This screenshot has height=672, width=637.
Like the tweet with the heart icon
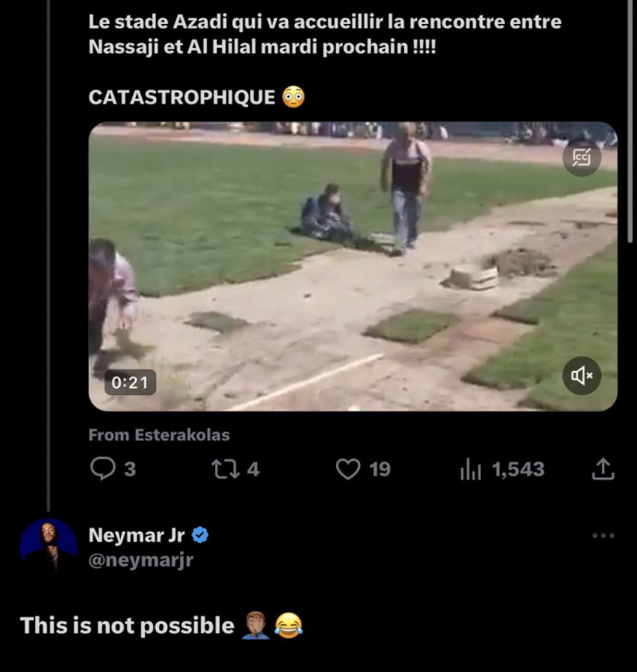coord(348,469)
